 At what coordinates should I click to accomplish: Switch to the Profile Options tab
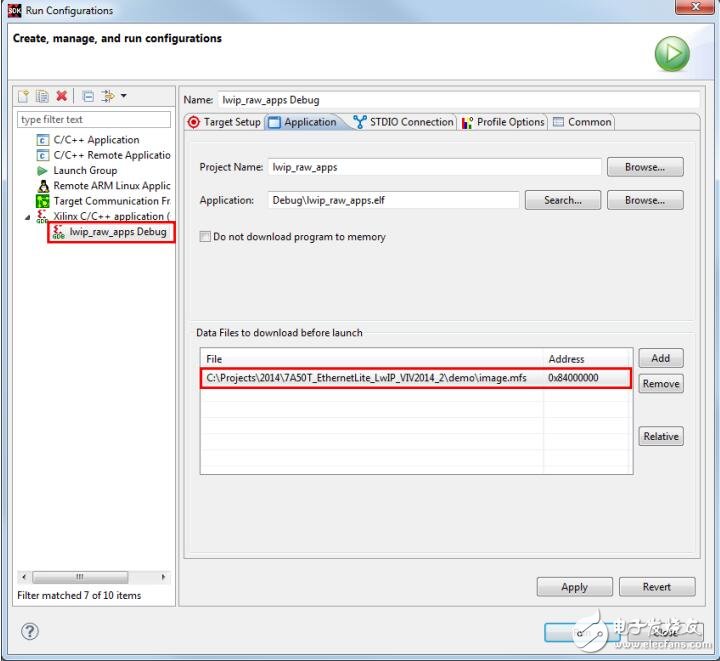503,122
